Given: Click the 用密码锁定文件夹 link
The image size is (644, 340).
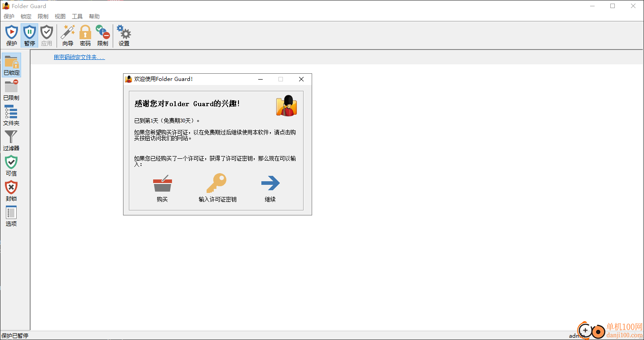Looking at the screenshot, I should 79,57.
